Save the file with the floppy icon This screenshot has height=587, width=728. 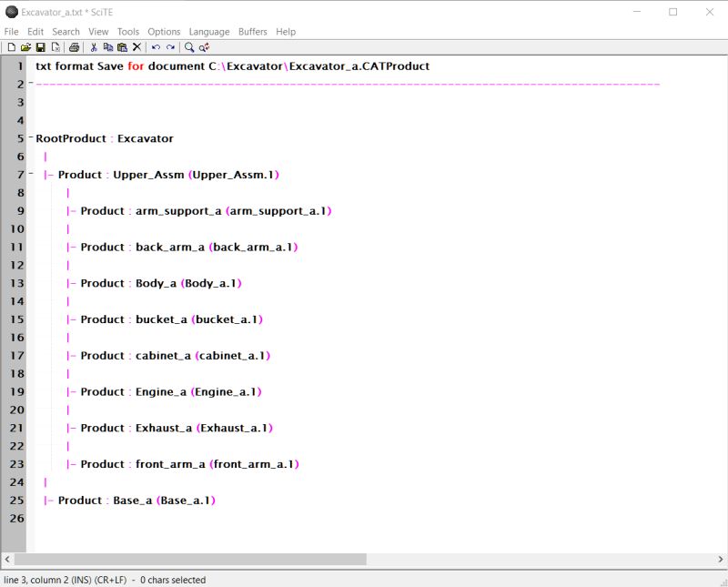point(40,47)
